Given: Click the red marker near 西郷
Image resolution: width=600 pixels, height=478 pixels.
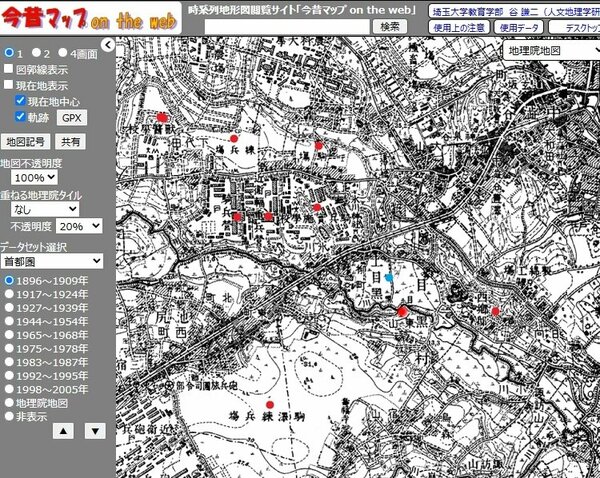Looking at the screenshot, I should click(496, 311).
